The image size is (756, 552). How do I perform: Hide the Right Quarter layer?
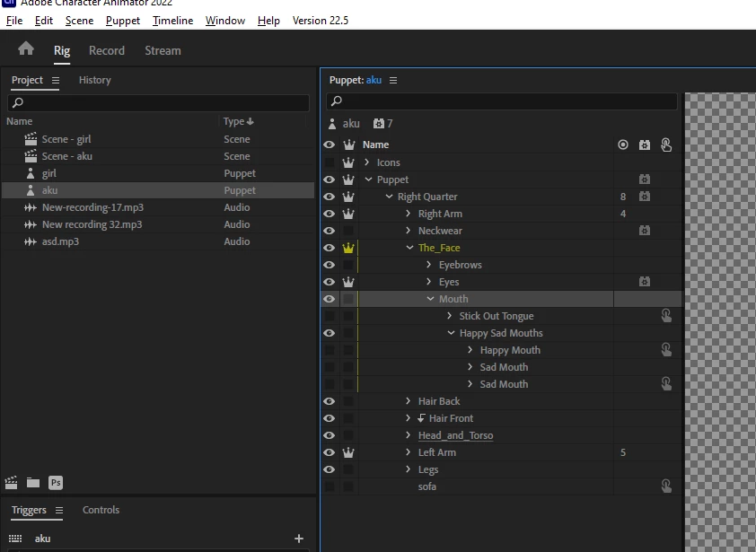pos(330,197)
